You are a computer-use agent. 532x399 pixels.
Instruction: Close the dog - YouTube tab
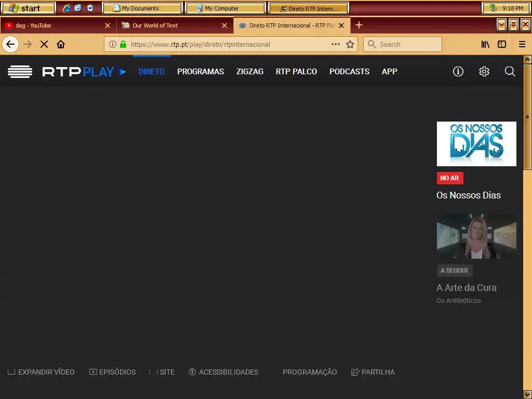tap(108, 25)
